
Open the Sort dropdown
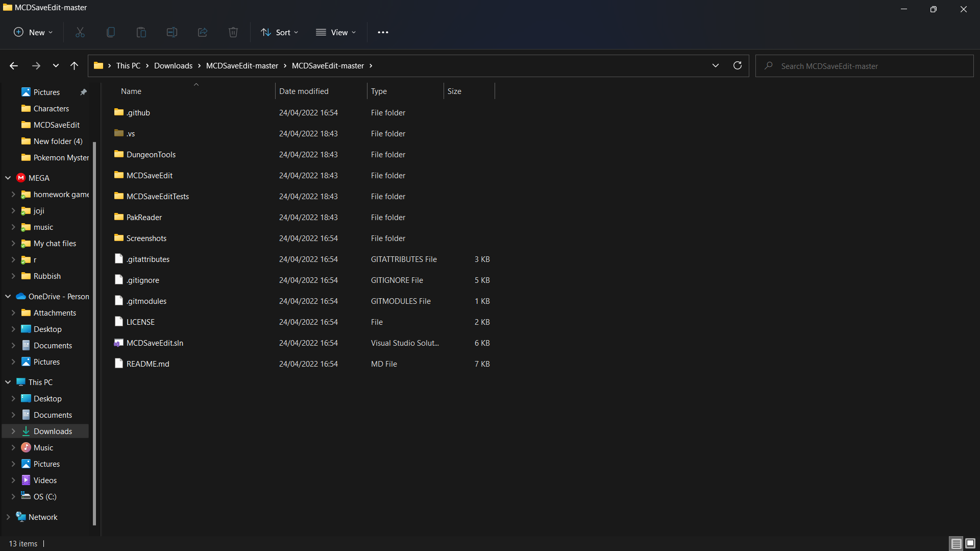click(279, 32)
